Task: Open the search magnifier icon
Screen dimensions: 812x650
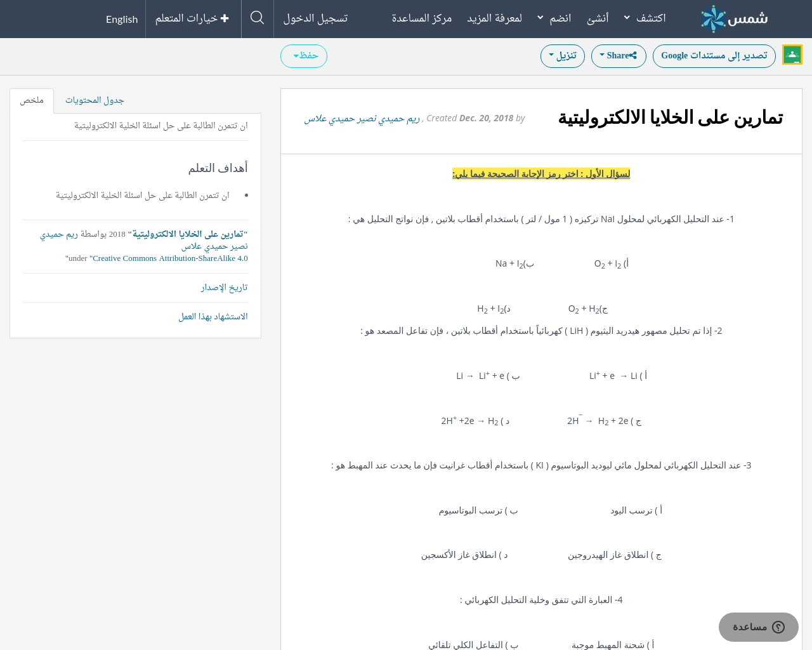Action: tap(257, 18)
